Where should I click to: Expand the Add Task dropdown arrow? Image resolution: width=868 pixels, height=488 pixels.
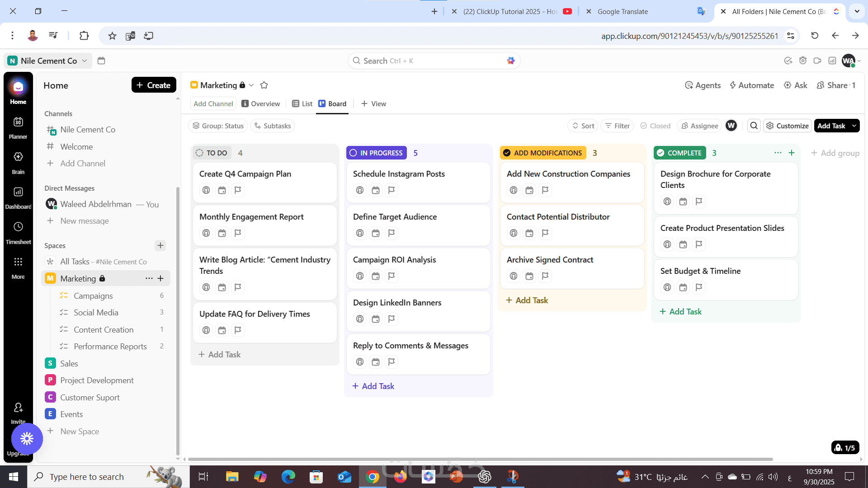tap(854, 126)
